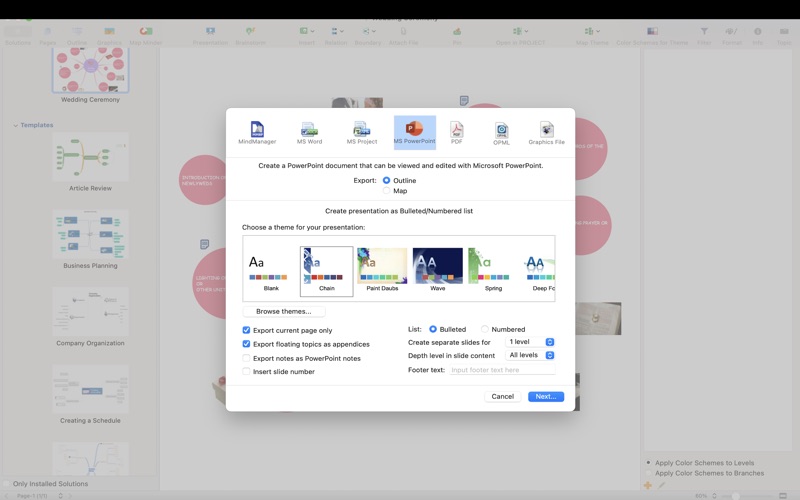
Task: Select the Company Organization template
Action: click(90, 311)
